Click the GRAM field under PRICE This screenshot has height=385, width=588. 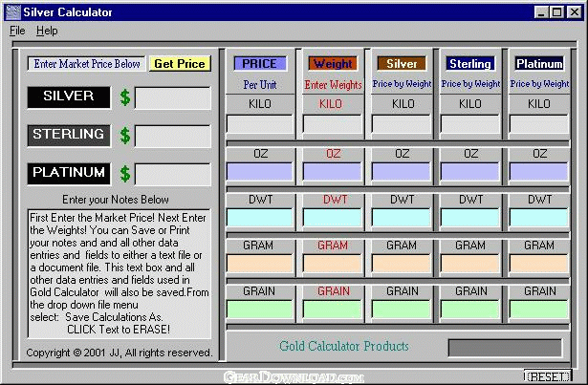pos(260,264)
